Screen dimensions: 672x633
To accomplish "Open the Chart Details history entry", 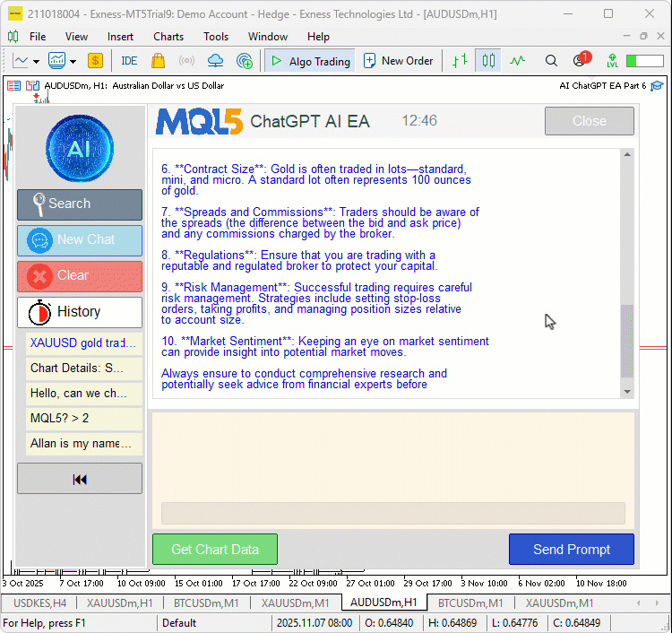I will pos(83,369).
